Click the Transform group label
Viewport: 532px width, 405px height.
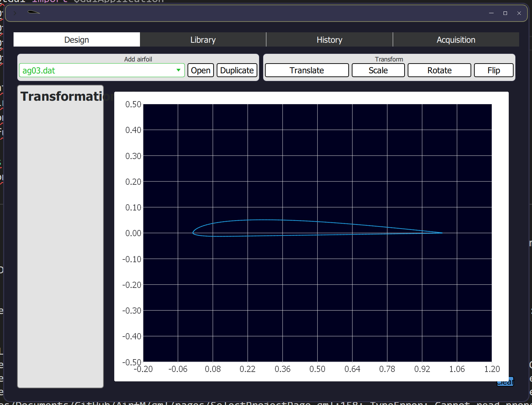(x=389, y=59)
